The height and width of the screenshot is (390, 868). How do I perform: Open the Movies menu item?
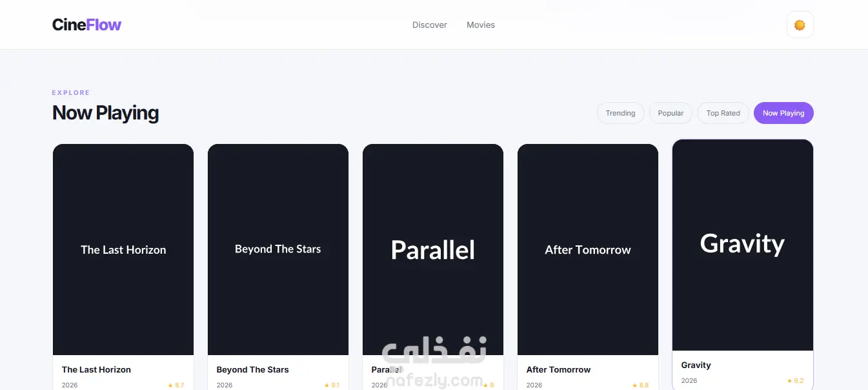481,25
